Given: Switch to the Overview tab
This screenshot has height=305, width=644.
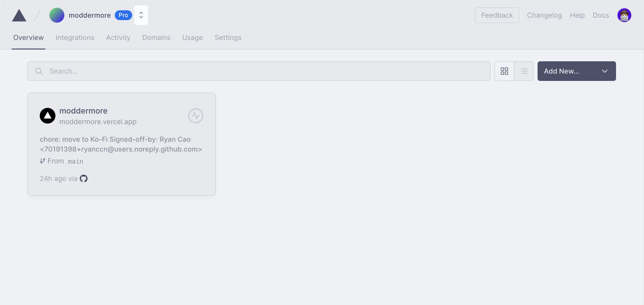Looking at the screenshot, I should (28, 38).
